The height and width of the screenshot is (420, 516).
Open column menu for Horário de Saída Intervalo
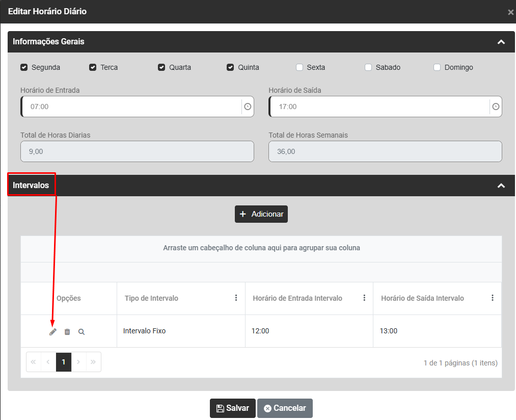(x=492, y=298)
